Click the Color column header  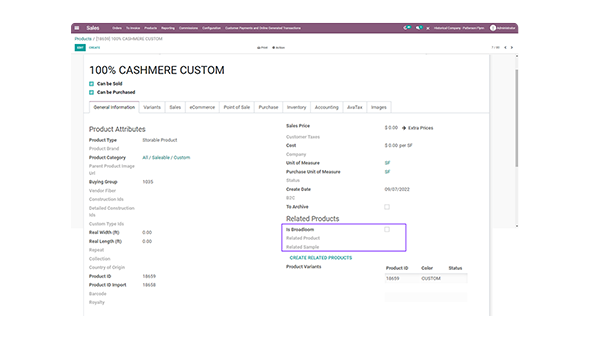427,268
